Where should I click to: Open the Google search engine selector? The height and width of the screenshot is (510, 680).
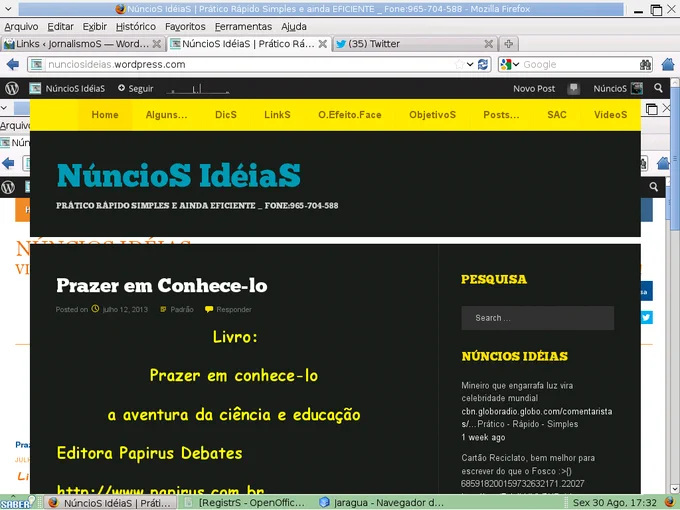tap(510, 65)
